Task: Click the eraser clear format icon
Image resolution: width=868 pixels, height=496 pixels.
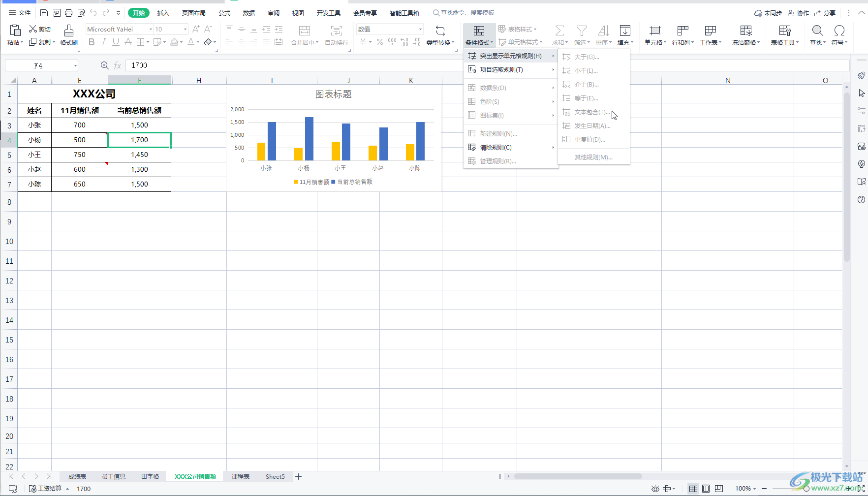Action: click(208, 42)
